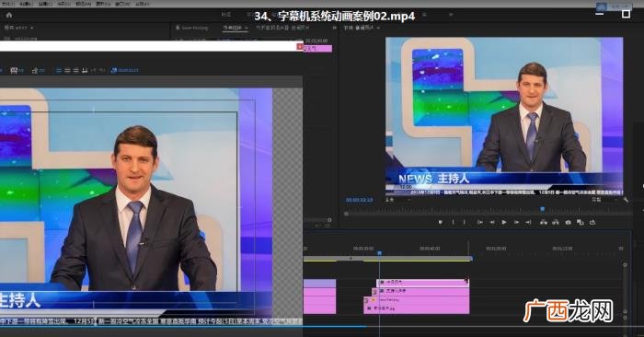Switch to the Effect Controls tab

[233, 28]
